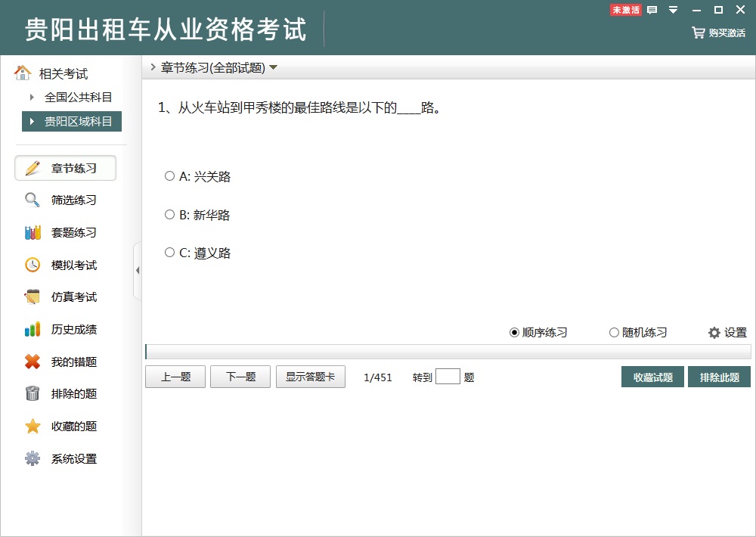
Task: Click the home icon beside 相关考试
Action: click(22, 73)
